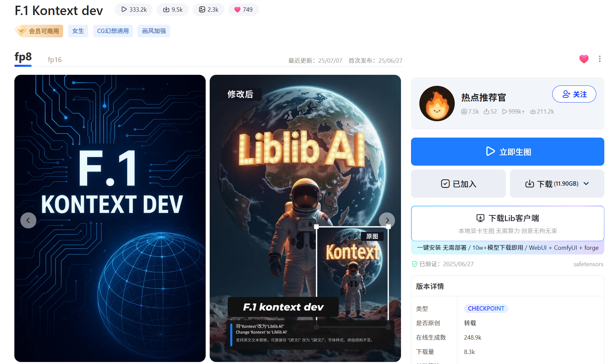Select the 女生 tag

[78, 31]
